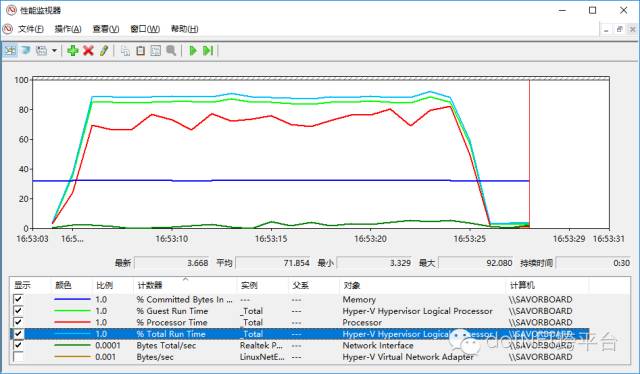Click the red vertical time marker on graph
This screenshot has height=374, width=640.
[x=529, y=154]
